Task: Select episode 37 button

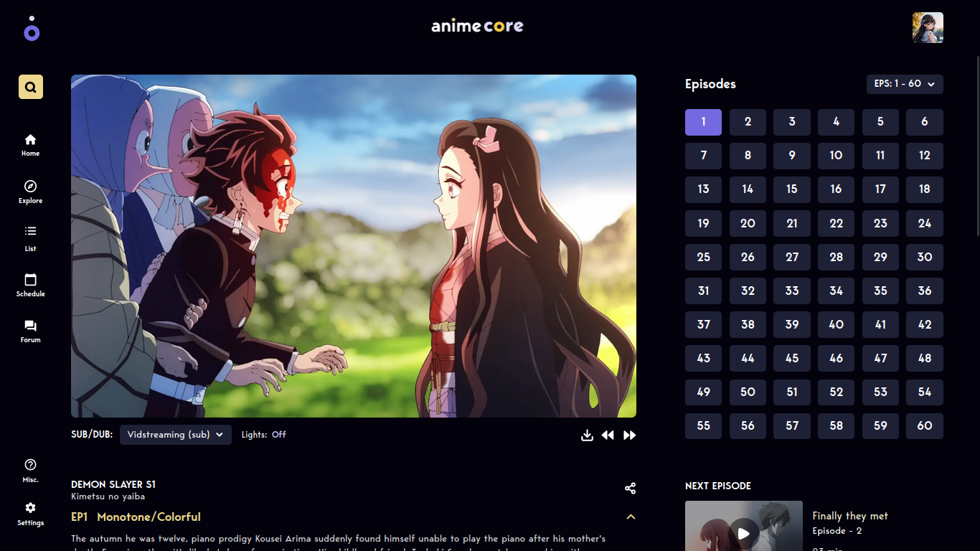Action: coord(703,324)
